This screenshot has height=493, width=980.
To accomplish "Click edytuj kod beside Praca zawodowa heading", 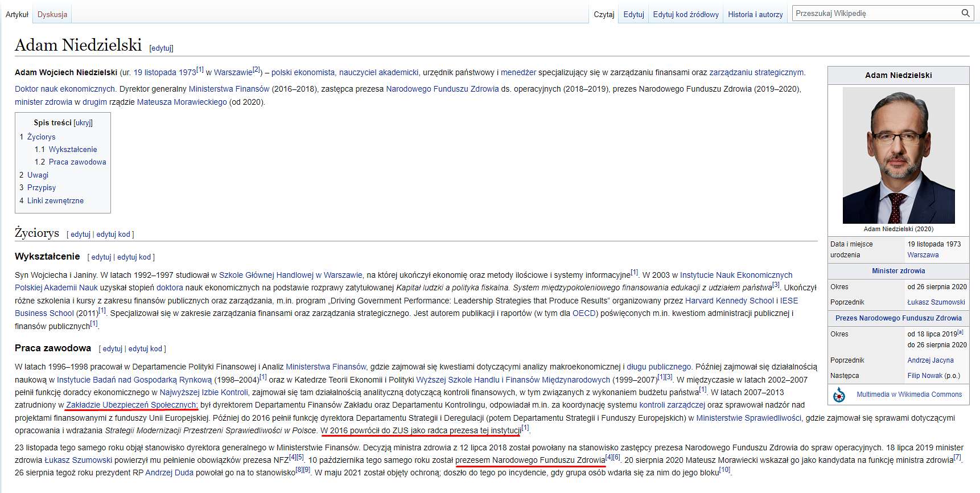I will pyautogui.click(x=145, y=348).
